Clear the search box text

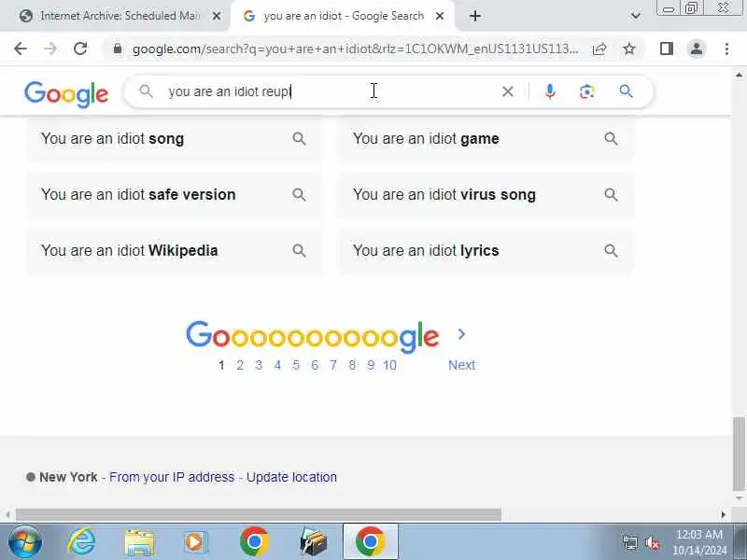pos(508,91)
